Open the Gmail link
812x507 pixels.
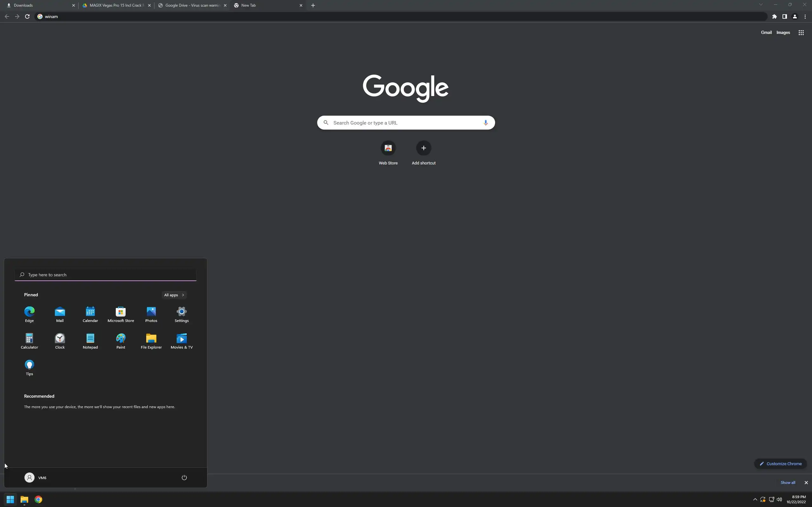766,33
